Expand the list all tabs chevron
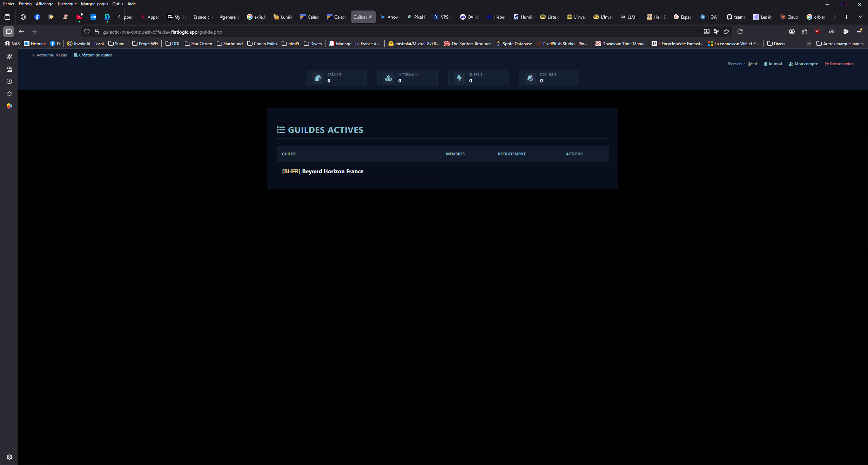The width and height of the screenshot is (868, 465). (860, 17)
